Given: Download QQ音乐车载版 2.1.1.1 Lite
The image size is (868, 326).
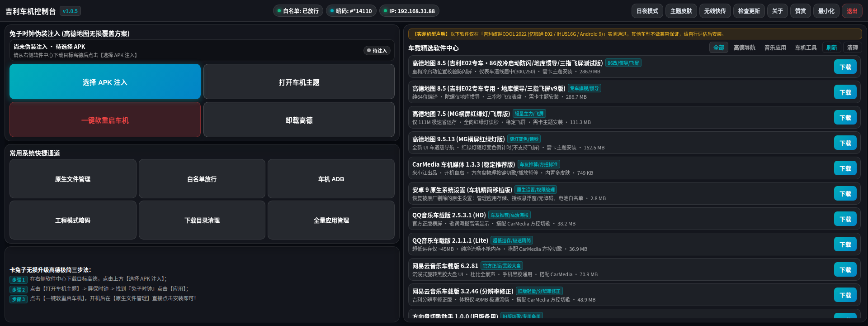Looking at the screenshot, I should [845, 244].
